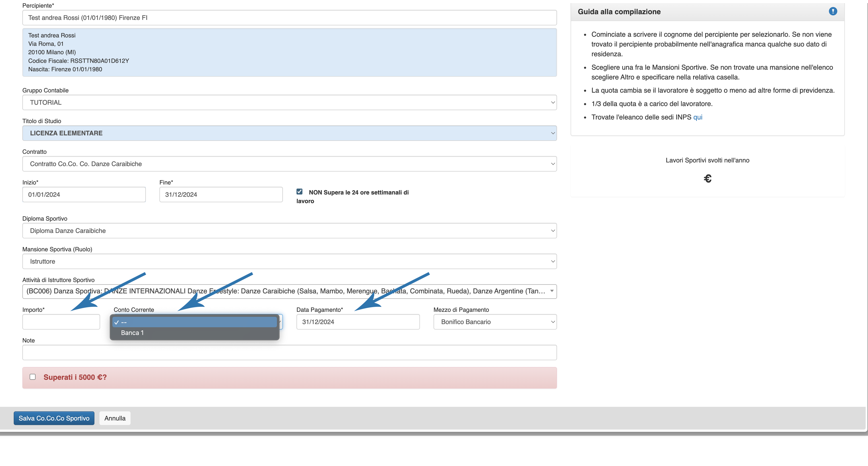
Task: Open the Diploma Sportivo dropdown
Action: click(x=289, y=231)
